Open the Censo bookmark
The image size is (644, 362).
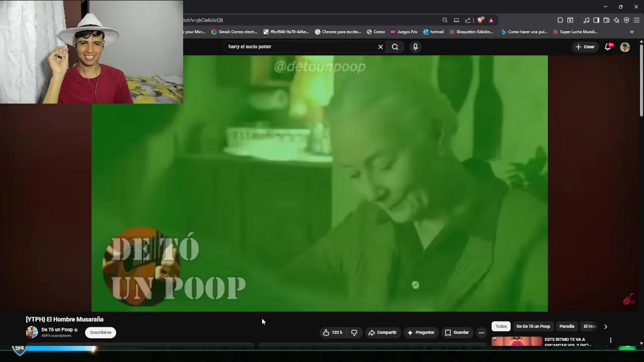pos(376,32)
